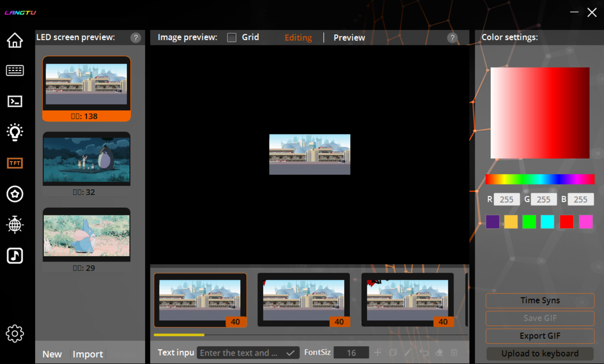
Task: Enable the Grid checkbox
Action: 232,38
